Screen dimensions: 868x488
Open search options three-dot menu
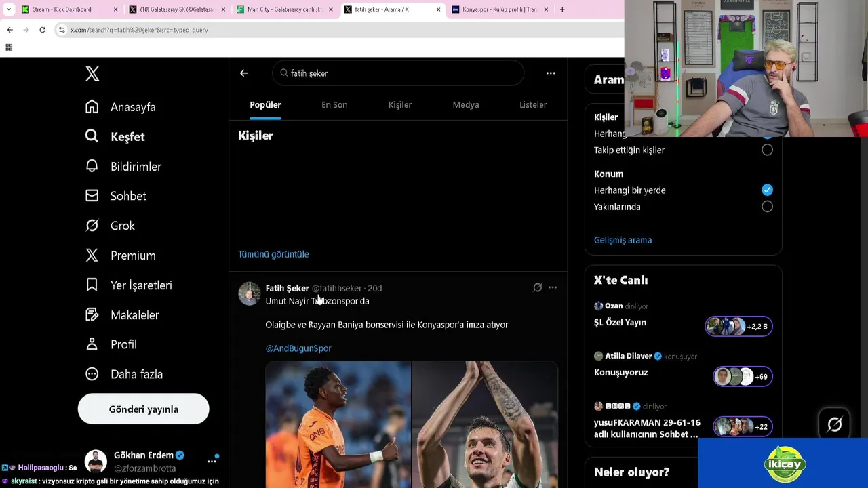(551, 73)
